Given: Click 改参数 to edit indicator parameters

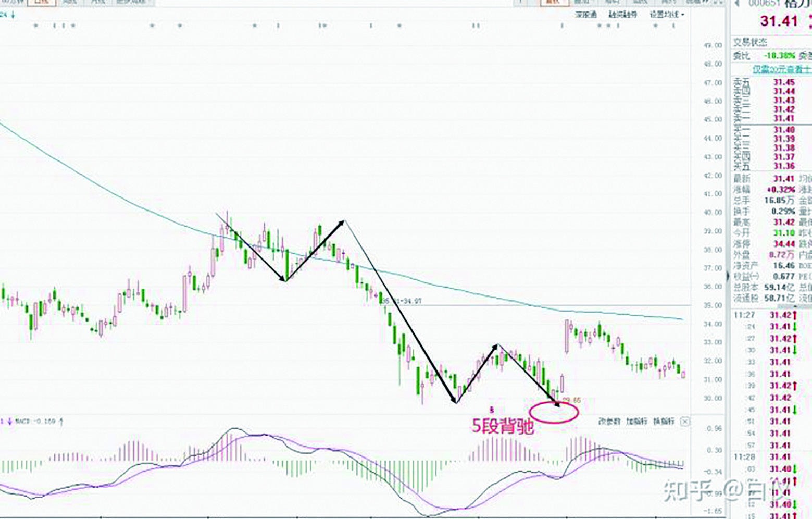Looking at the screenshot, I should coord(609,421).
